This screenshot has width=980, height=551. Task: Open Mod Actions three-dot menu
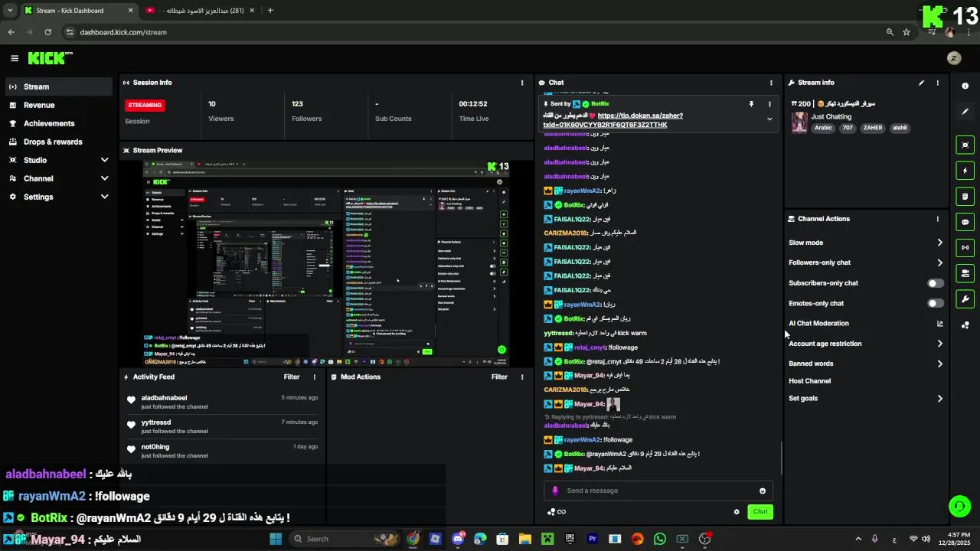[522, 377]
